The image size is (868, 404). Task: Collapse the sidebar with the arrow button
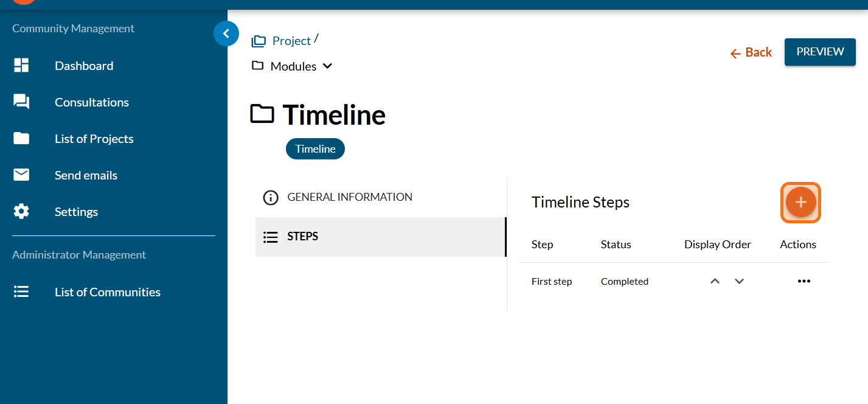click(x=226, y=34)
